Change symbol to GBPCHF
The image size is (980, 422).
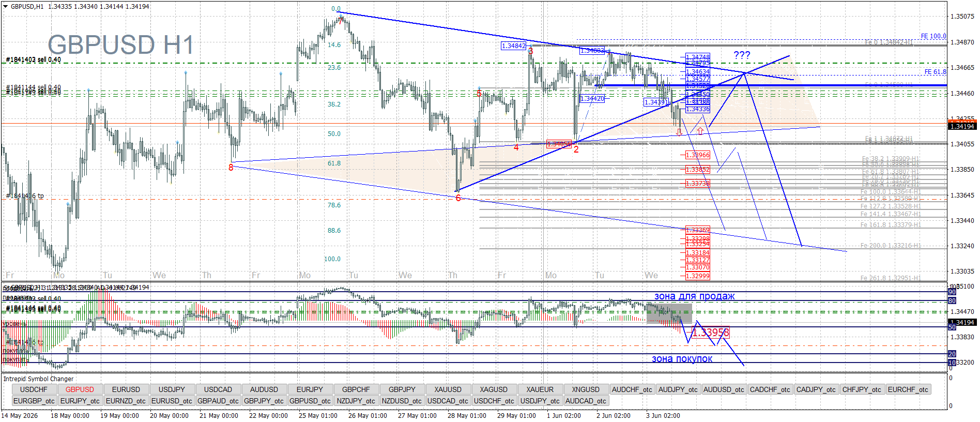pos(356,389)
